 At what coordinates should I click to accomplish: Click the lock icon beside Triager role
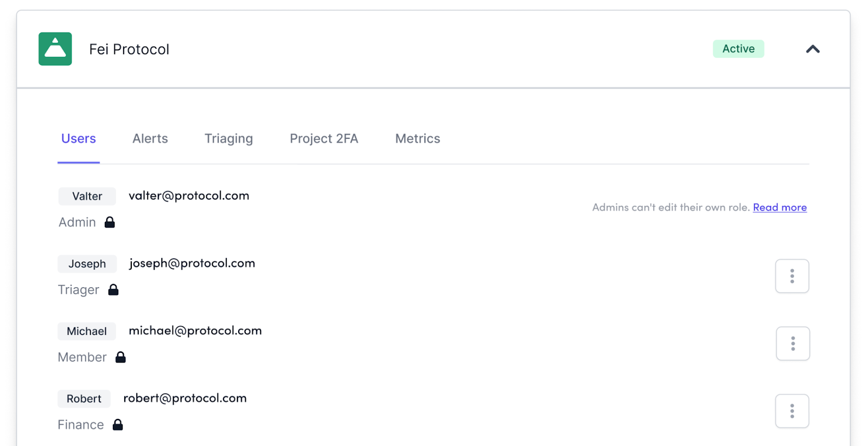pyautogui.click(x=113, y=290)
